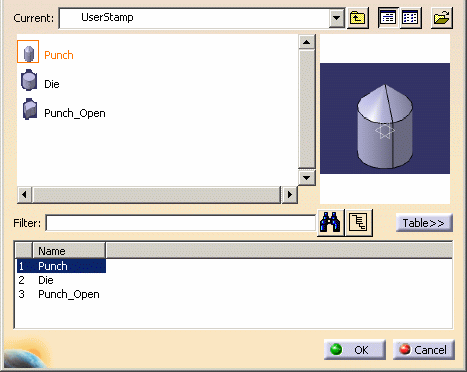Click the horizontal scrollbar track
Image resolution: width=467 pixels, height=372 pixels.
(x=157, y=194)
